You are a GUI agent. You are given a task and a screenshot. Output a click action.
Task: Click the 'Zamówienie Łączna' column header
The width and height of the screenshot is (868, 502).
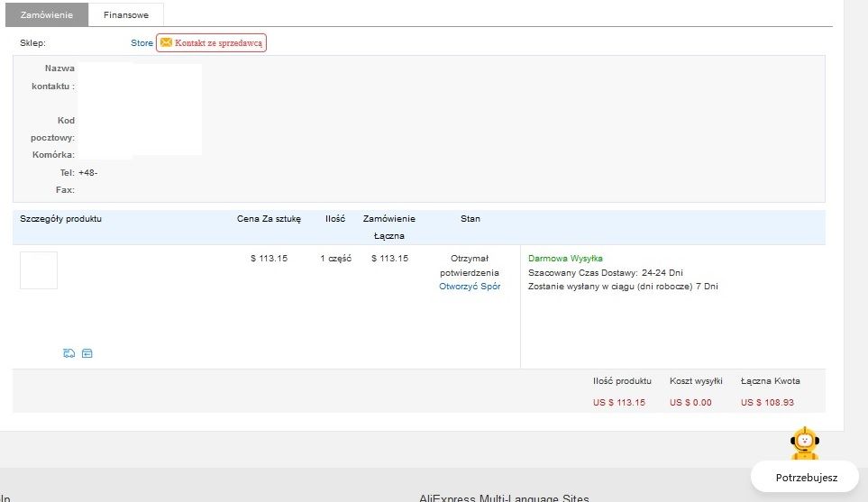389,227
